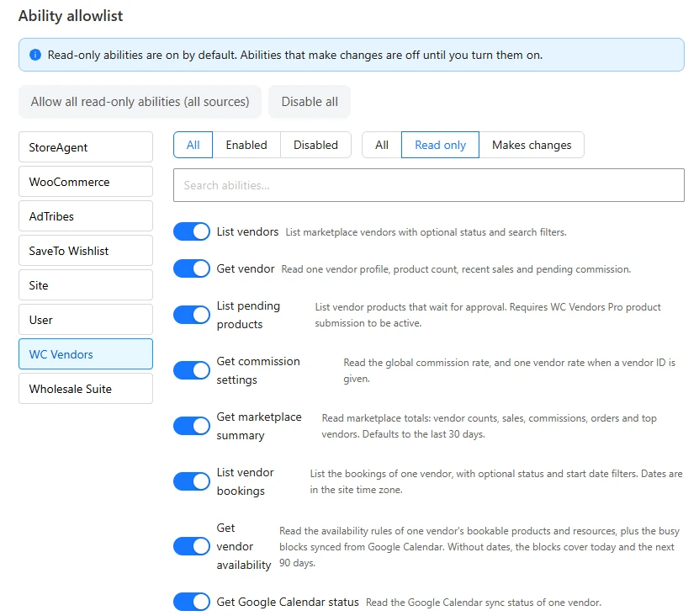Click Allow all read-only abilities button

pos(140,102)
